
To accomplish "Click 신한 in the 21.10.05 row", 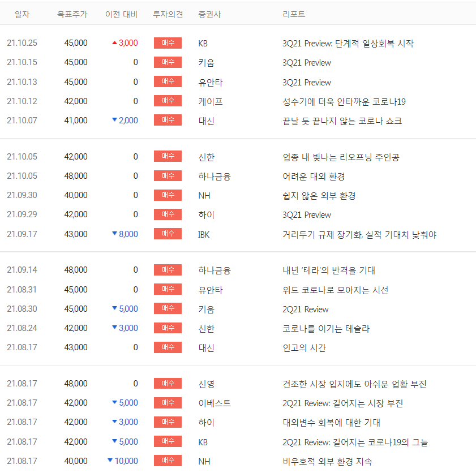I will click(207, 157).
